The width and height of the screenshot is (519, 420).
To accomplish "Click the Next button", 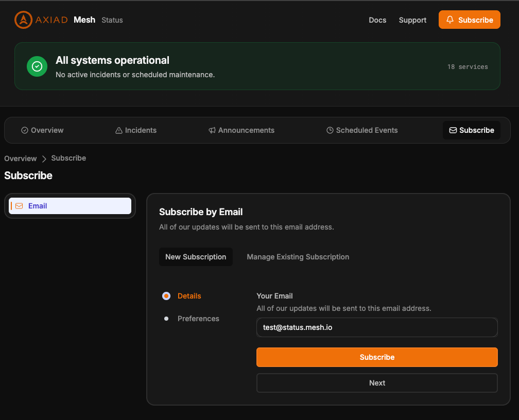I will pyautogui.click(x=377, y=383).
